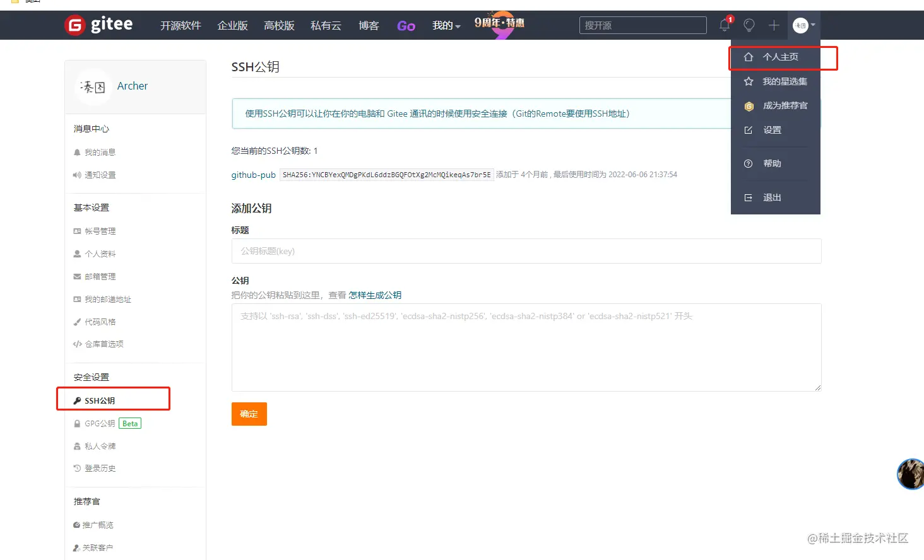Click the code icon beside 仓库首选项

coord(77,344)
